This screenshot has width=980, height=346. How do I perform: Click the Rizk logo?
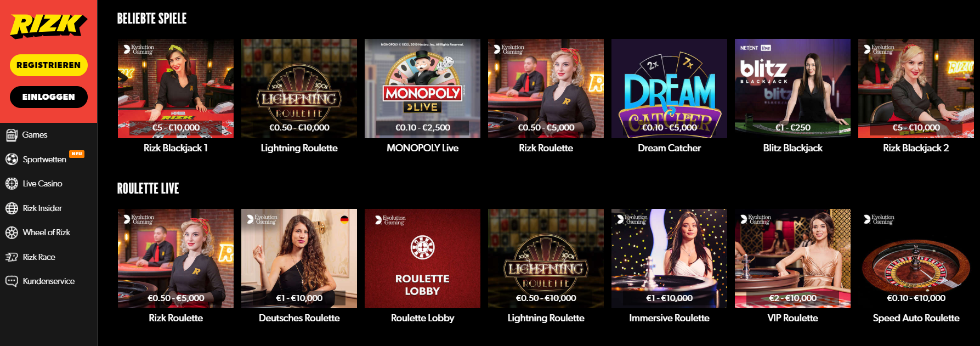click(x=48, y=25)
